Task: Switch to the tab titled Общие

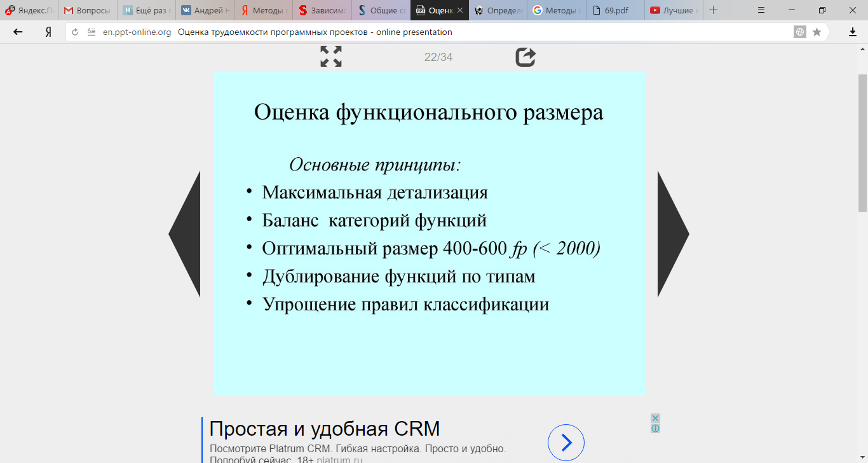Action: (380, 10)
